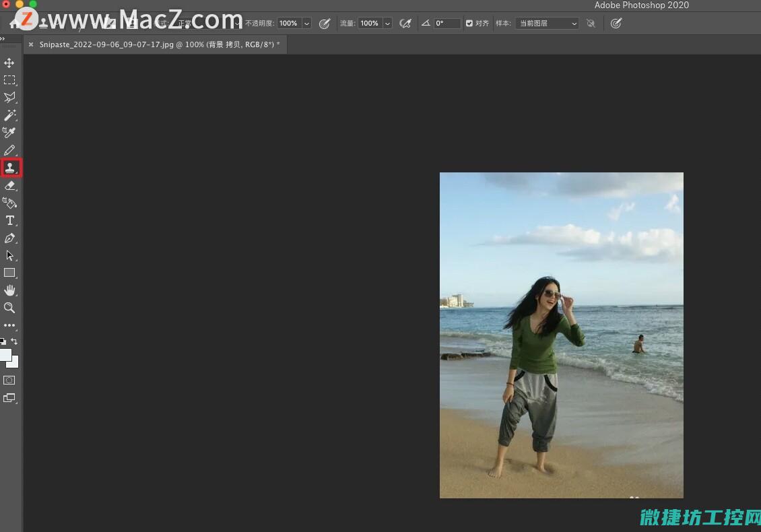761x532 pixels.
Task: Toggle pressure for size button
Action: coord(616,24)
